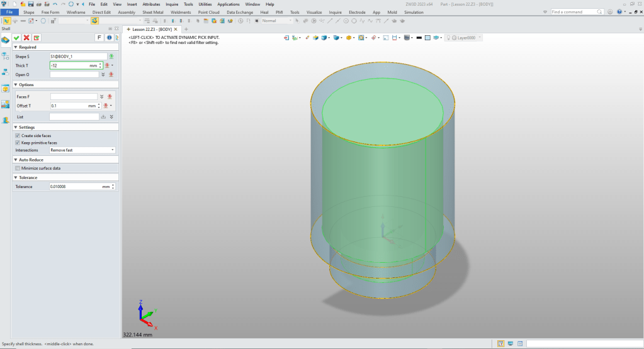Add a new document tab with plus

coord(186,30)
